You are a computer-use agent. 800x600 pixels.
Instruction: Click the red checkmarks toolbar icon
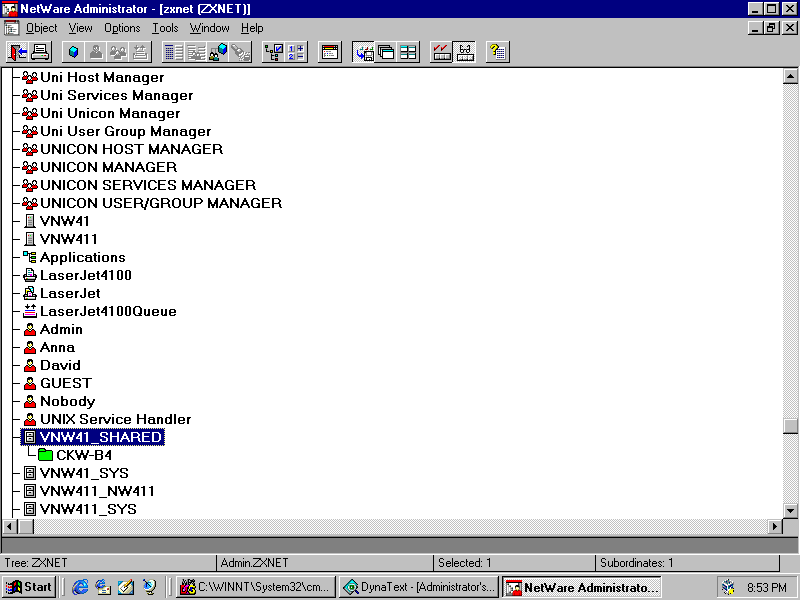[442, 52]
